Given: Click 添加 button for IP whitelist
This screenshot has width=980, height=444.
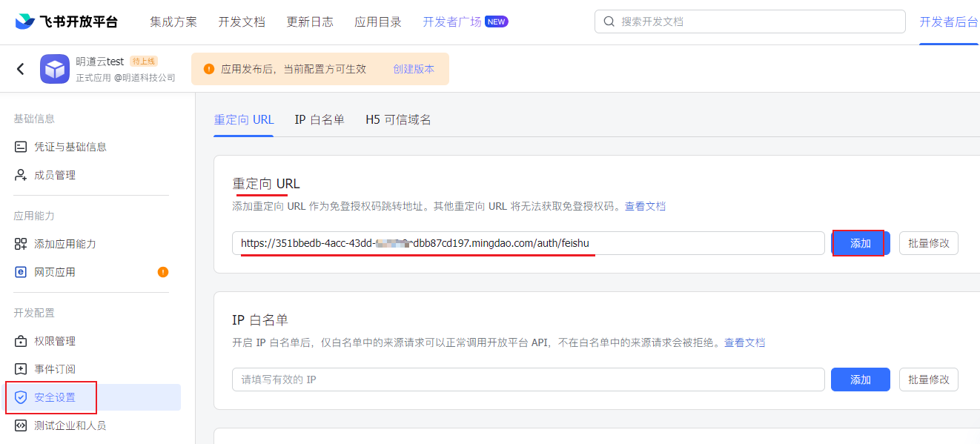Looking at the screenshot, I should pos(861,380).
